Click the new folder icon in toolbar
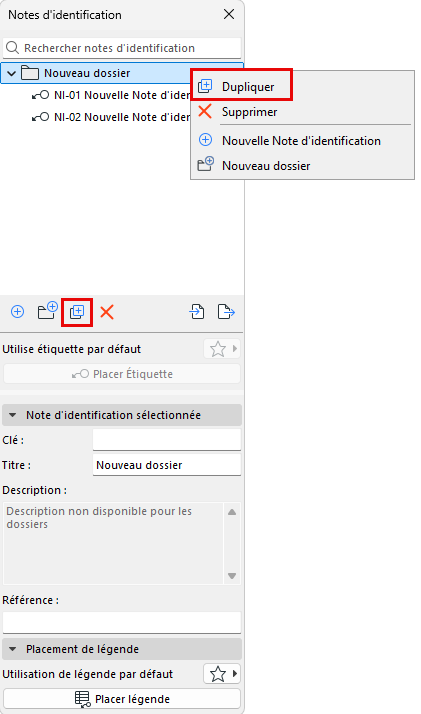The height and width of the screenshot is (714, 421). click(x=47, y=311)
